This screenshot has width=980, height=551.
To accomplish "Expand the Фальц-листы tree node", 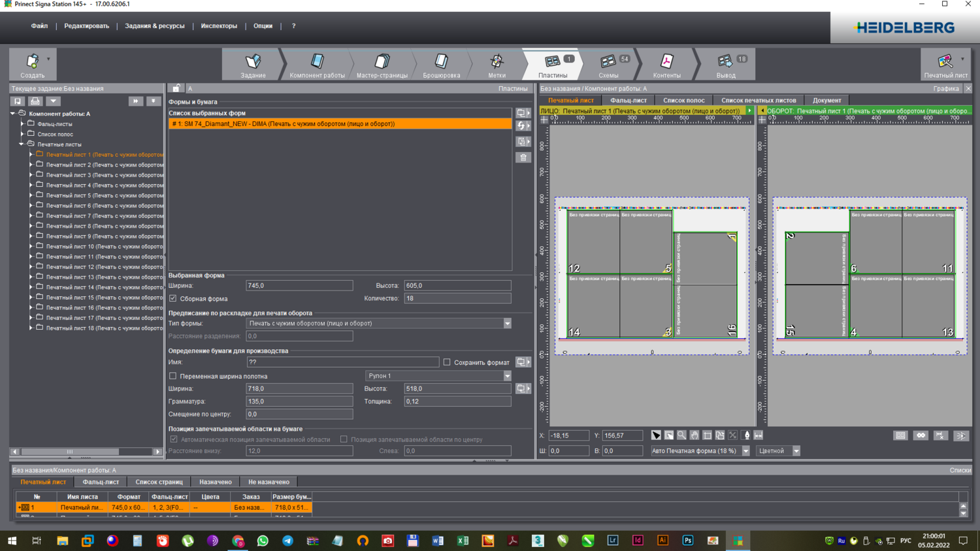I will click(22, 124).
